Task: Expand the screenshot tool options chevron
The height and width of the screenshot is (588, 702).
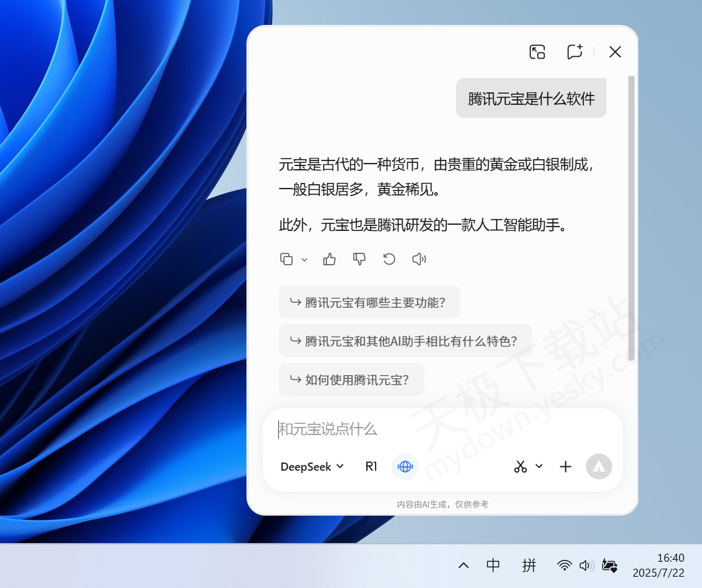Action: coord(539,466)
